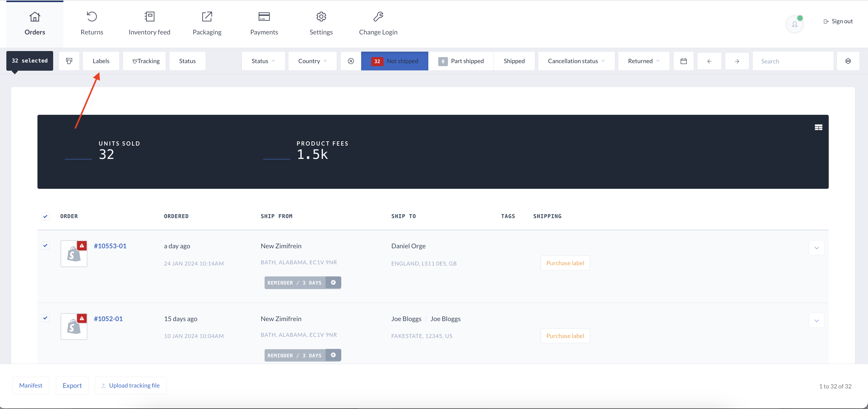Click the layers icon next to Search
Screen dimensions: 868x409
(848, 61)
